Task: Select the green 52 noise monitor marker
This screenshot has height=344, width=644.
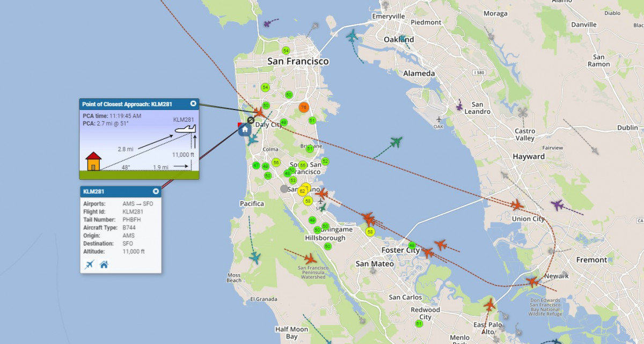Action: [325, 161]
